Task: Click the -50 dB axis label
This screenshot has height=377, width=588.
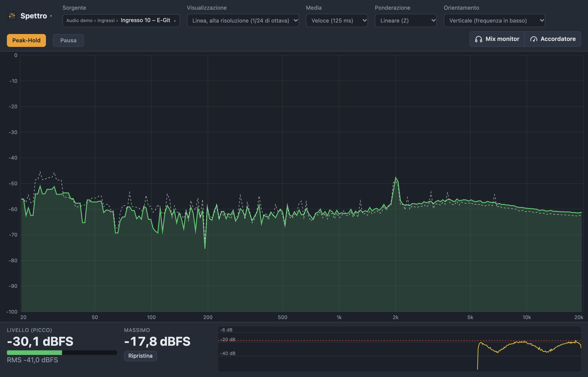Action: [x=13, y=184]
